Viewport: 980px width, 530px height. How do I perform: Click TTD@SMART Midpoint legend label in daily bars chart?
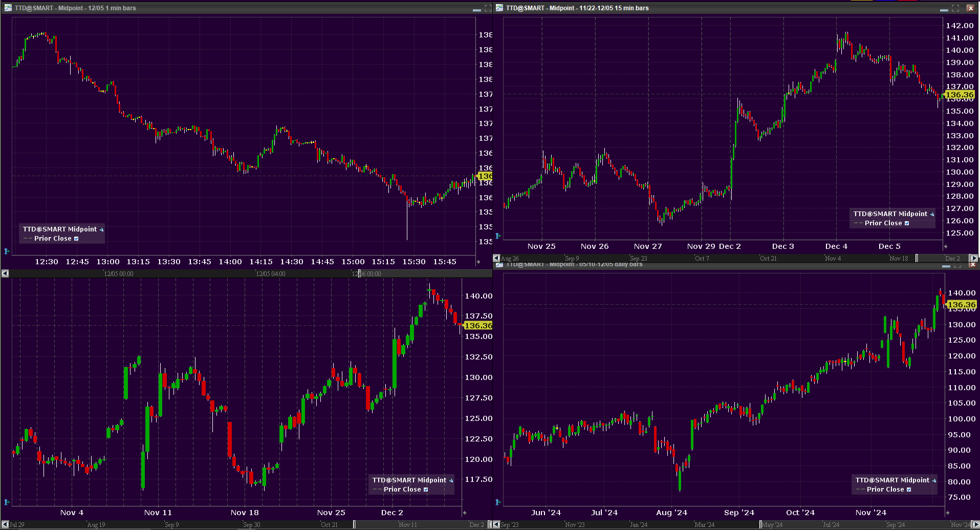tap(892, 480)
